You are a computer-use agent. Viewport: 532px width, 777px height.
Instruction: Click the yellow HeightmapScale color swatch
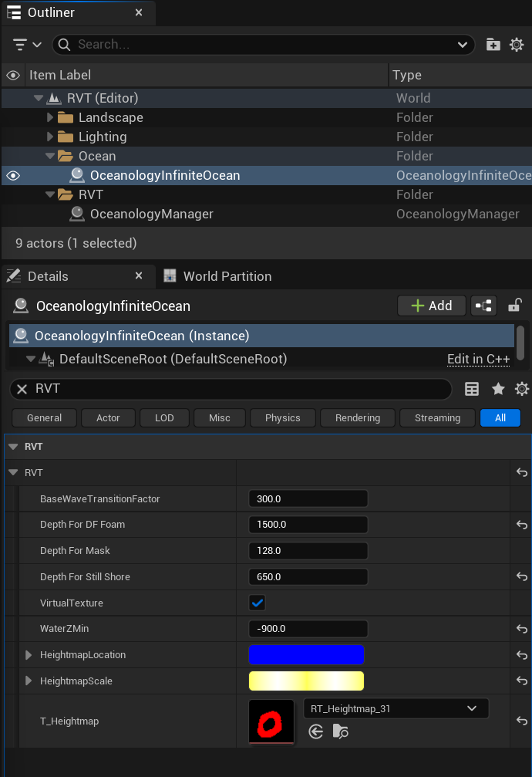tap(306, 681)
